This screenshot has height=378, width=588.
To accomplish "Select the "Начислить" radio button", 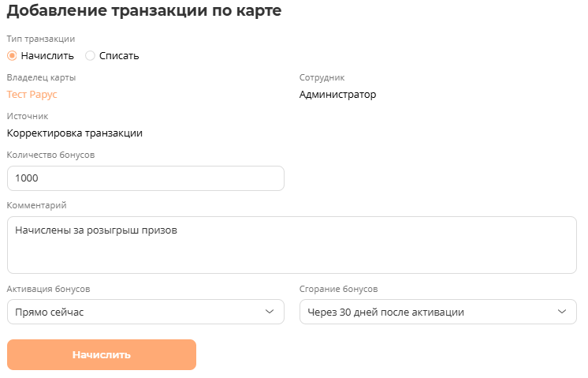I will pyautogui.click(x=12, y=56).
